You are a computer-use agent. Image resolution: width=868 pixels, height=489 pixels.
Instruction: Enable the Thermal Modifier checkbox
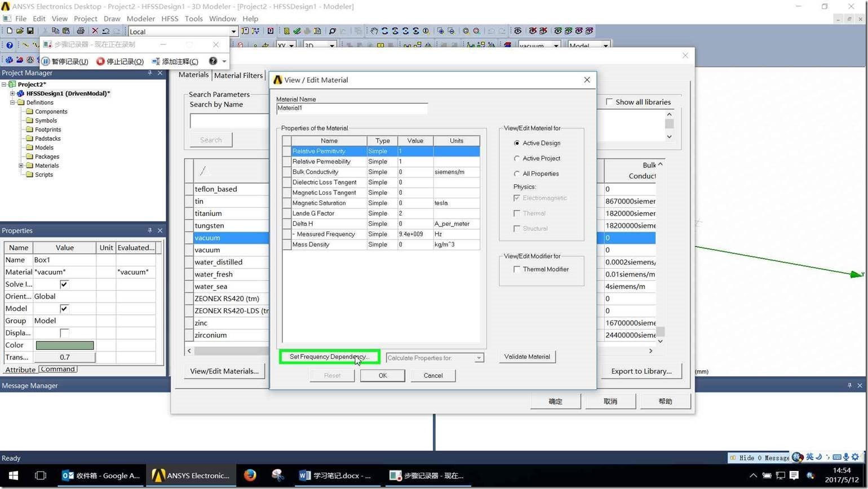pyautogui.click(x=517, y=269)
